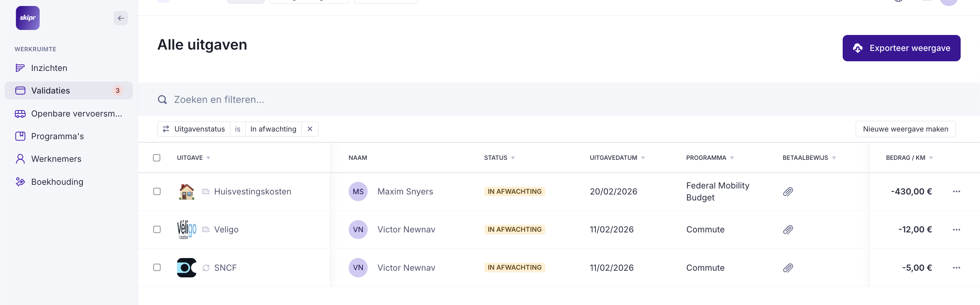Click the Skipr logo icon
980x305 pixels.
(x=28, y=18)
